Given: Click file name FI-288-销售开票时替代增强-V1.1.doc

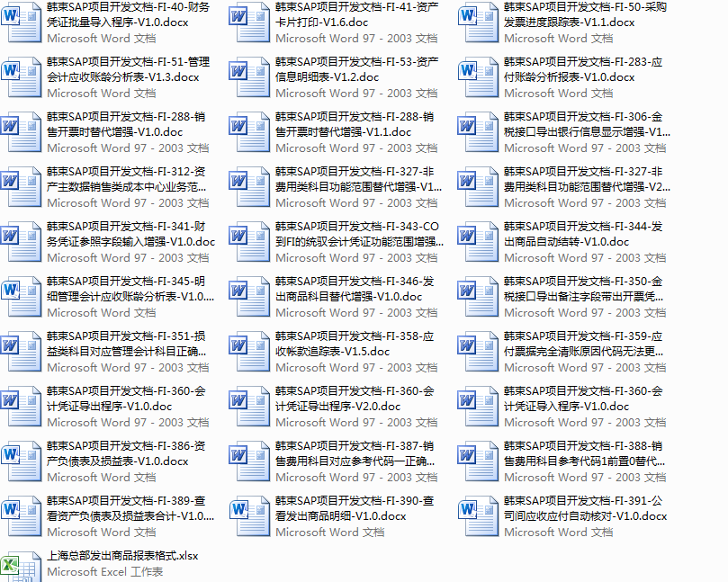Looking at the screenshot, I should (355, 124).
